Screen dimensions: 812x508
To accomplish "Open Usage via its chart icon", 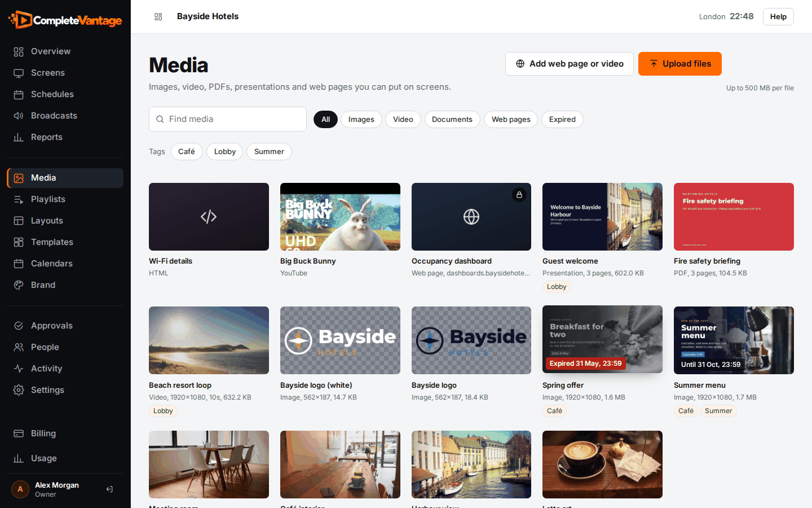I will 19,458.
